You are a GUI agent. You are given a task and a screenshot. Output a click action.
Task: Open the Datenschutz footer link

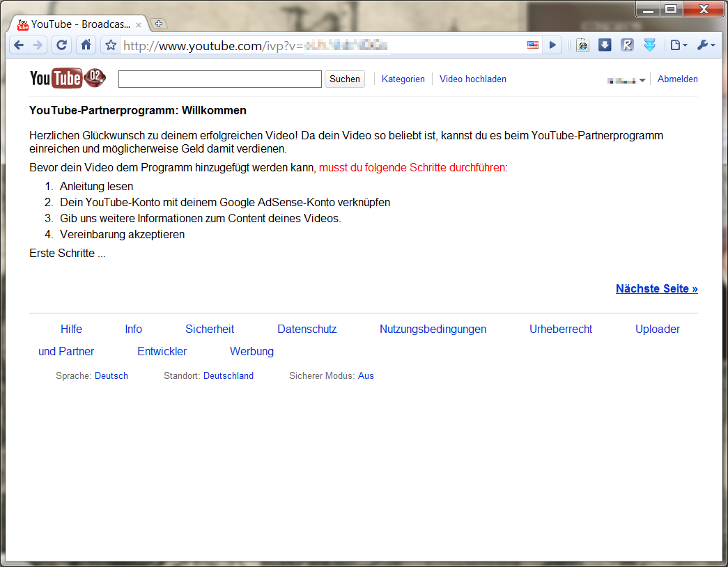[307, 329]
